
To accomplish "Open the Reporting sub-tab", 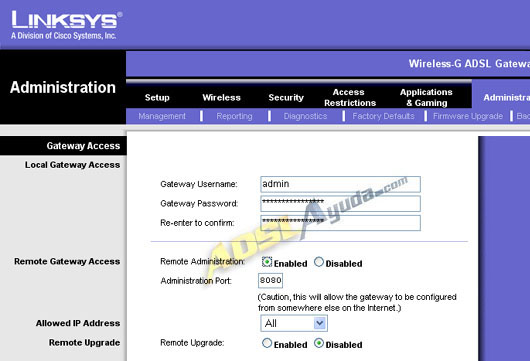I will 234,116.
